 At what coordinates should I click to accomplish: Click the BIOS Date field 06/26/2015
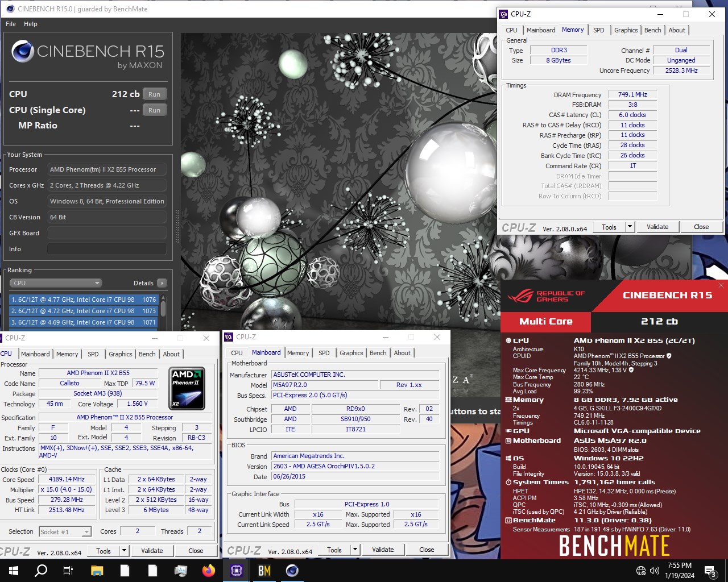click(x=355, y=476)
